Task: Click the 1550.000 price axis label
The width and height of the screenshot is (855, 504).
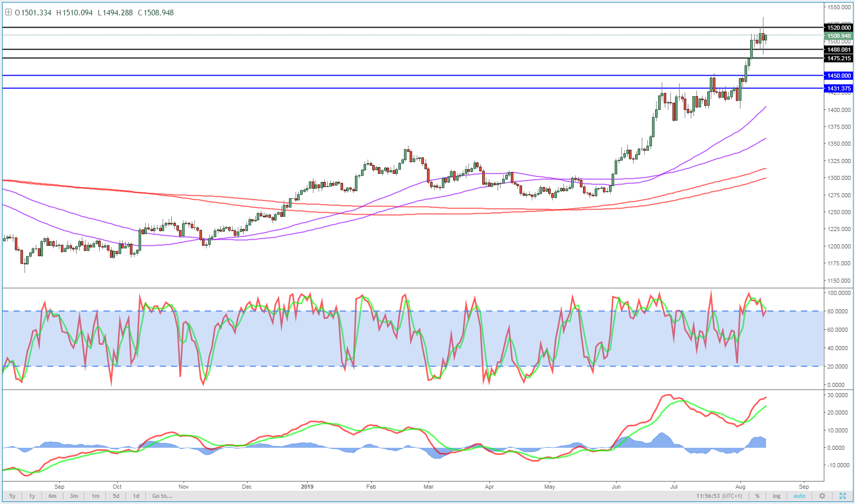Action: point(839,8)
